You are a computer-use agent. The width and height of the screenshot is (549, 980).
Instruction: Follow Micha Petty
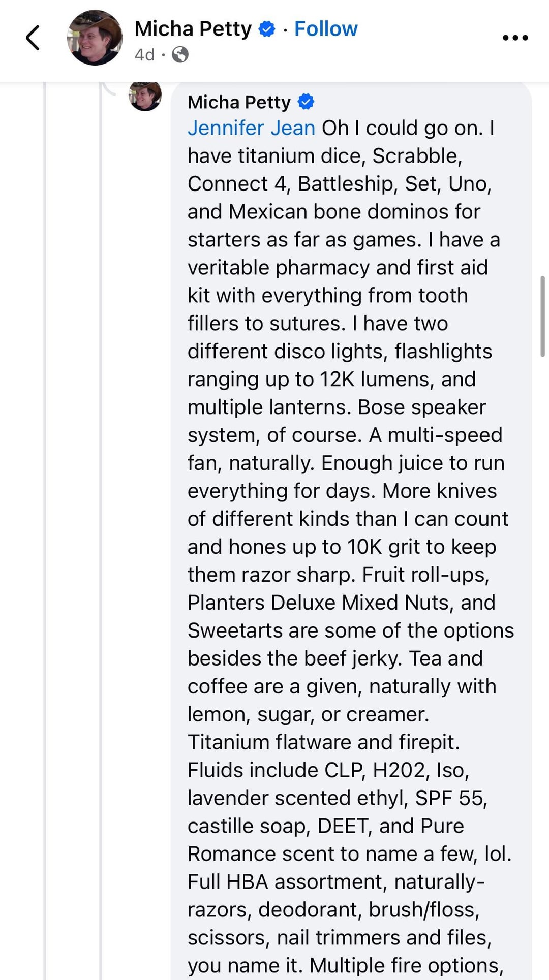pyautogui.click(x=326, y=29)
